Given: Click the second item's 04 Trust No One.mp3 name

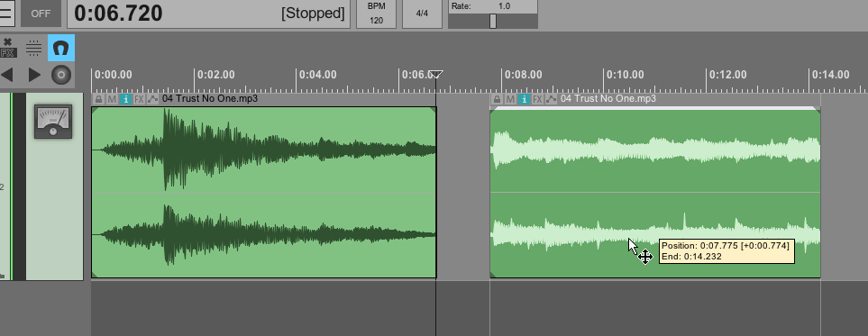Looking at the screenshot, I should 608,98.
